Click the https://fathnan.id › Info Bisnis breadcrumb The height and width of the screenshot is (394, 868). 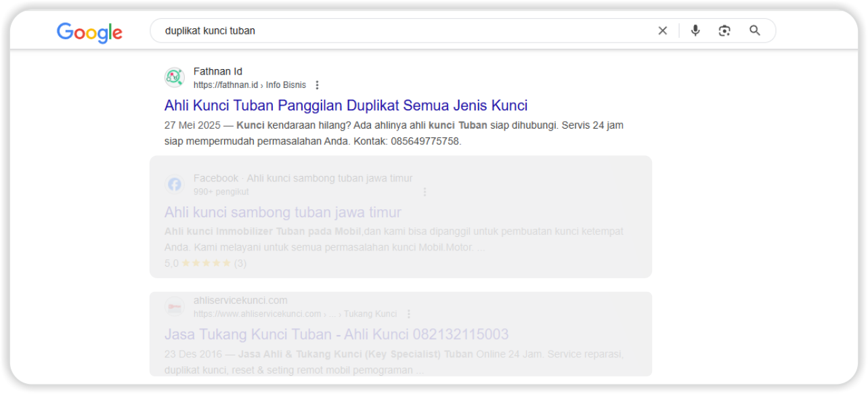[x=250, y=85]
